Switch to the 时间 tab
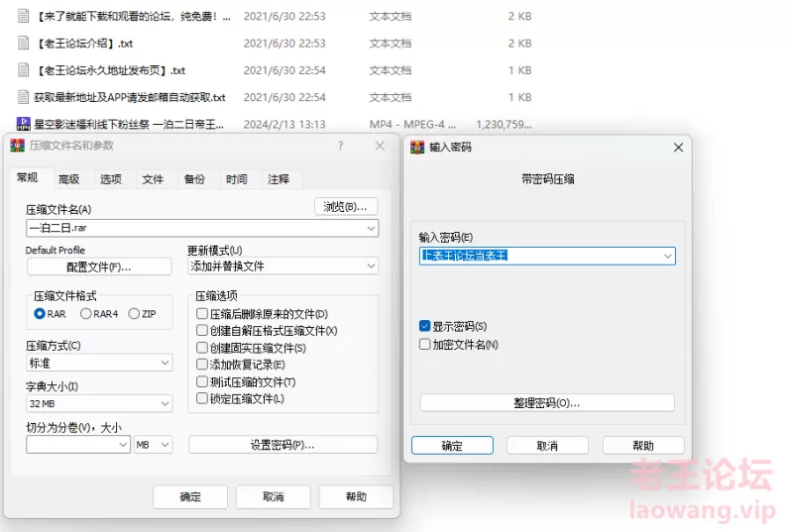This screenshot has width=793, height=532. (x=237, y=179)
